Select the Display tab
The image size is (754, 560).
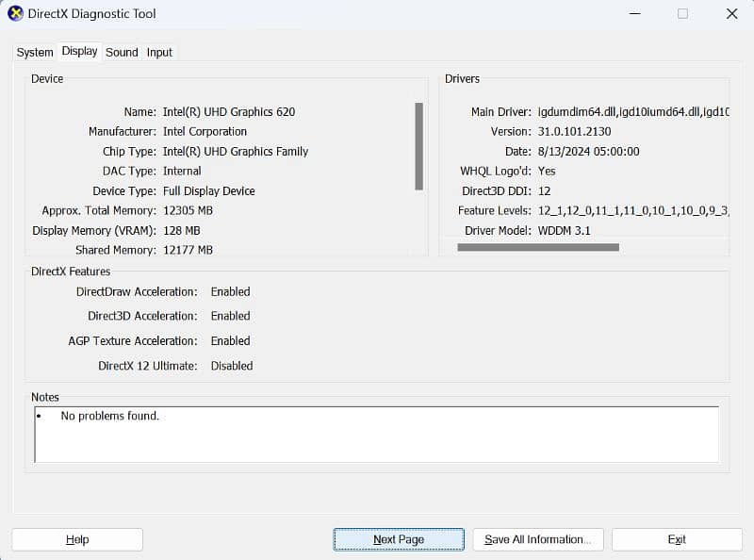pyautogui.click(x=79, y=51)
